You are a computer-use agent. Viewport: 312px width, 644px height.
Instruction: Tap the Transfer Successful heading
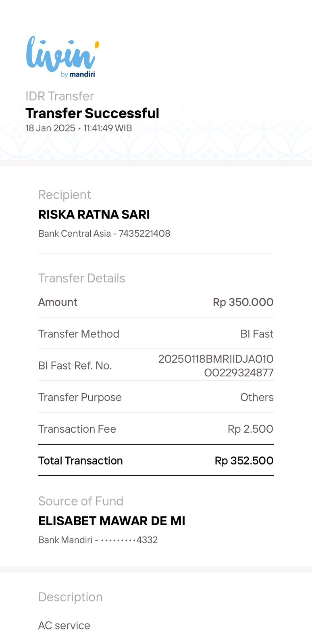pyautogui.click(x=92, y=114)
